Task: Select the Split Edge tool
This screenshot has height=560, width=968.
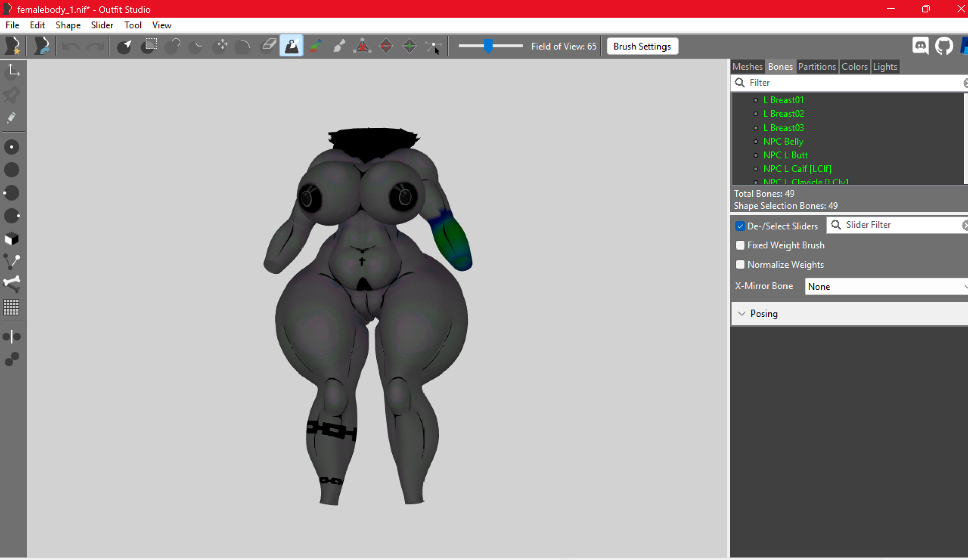Action: pos(410,46)
